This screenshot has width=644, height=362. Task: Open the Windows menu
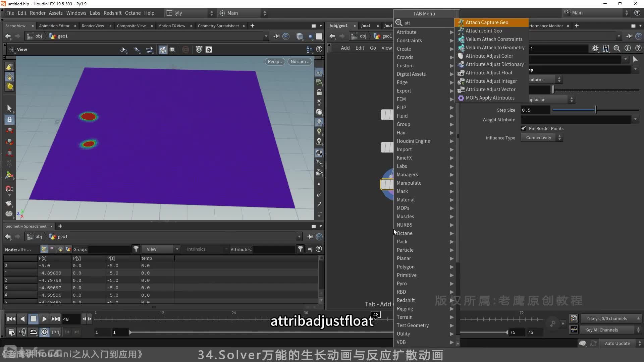(x=76, y=13)
